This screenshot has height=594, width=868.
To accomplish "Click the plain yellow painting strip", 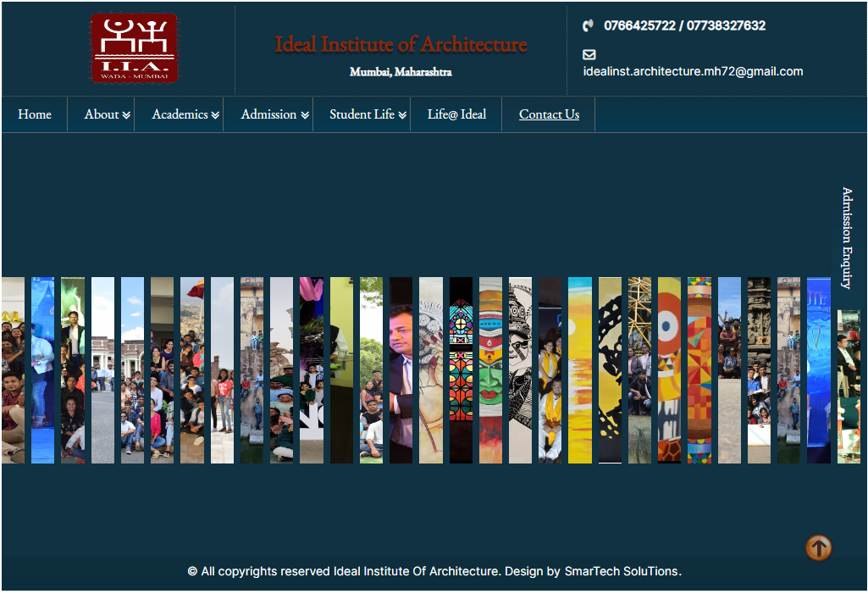I will pyautogui.click(x=580, y=370).
